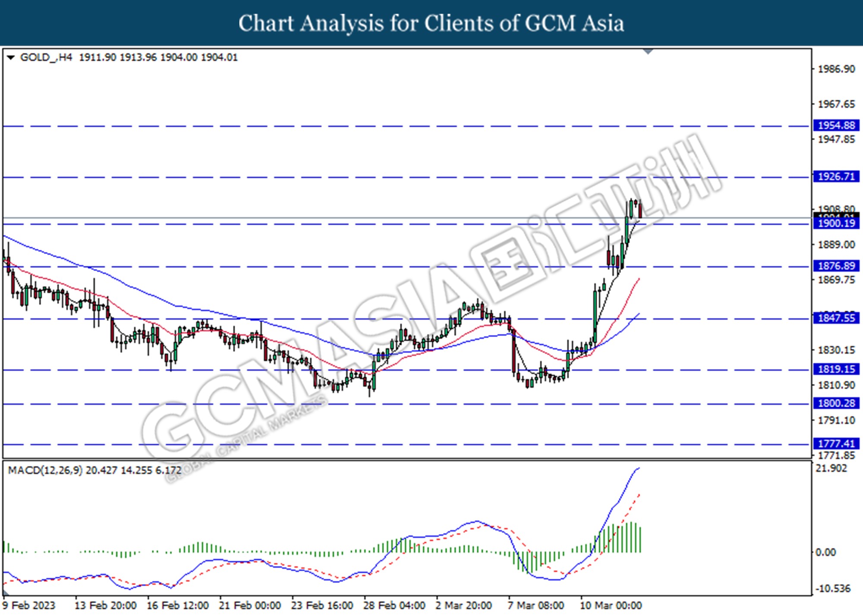The height and width of the screenshot is (616, 863).
Task: Click the 1954.88 price level label
Action: click(836, 126)
